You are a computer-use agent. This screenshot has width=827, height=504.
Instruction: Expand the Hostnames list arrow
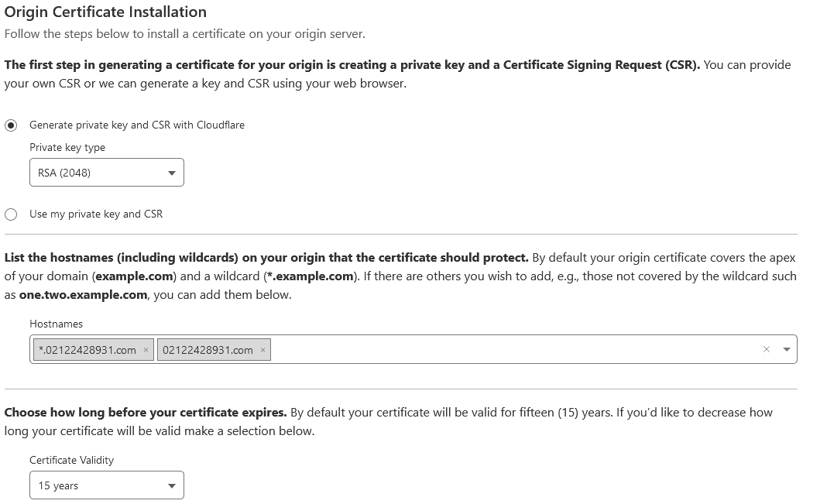(x=787, y=349)
